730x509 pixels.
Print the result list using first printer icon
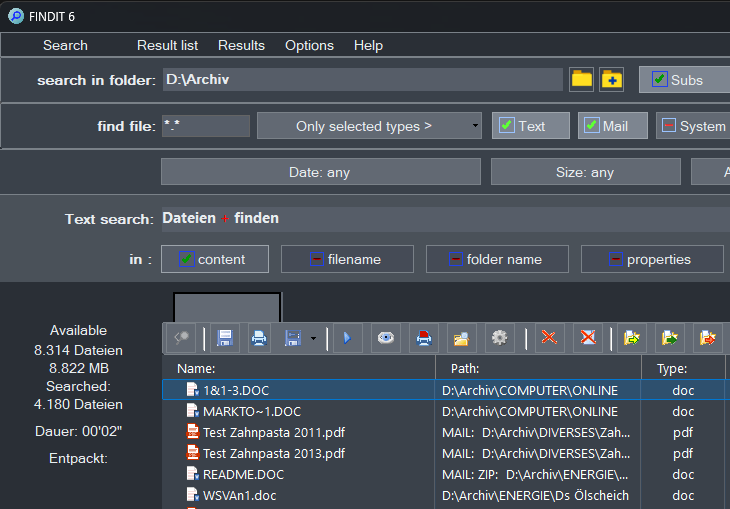259,338
